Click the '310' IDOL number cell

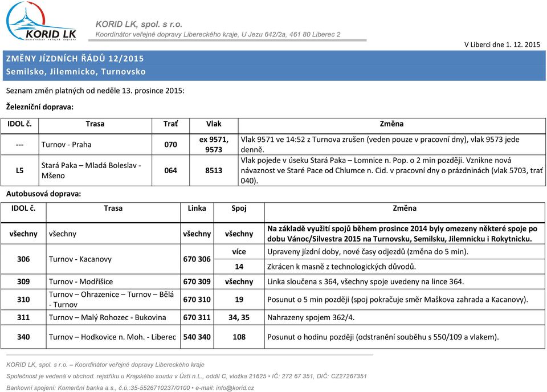click(x=23, y=300)
